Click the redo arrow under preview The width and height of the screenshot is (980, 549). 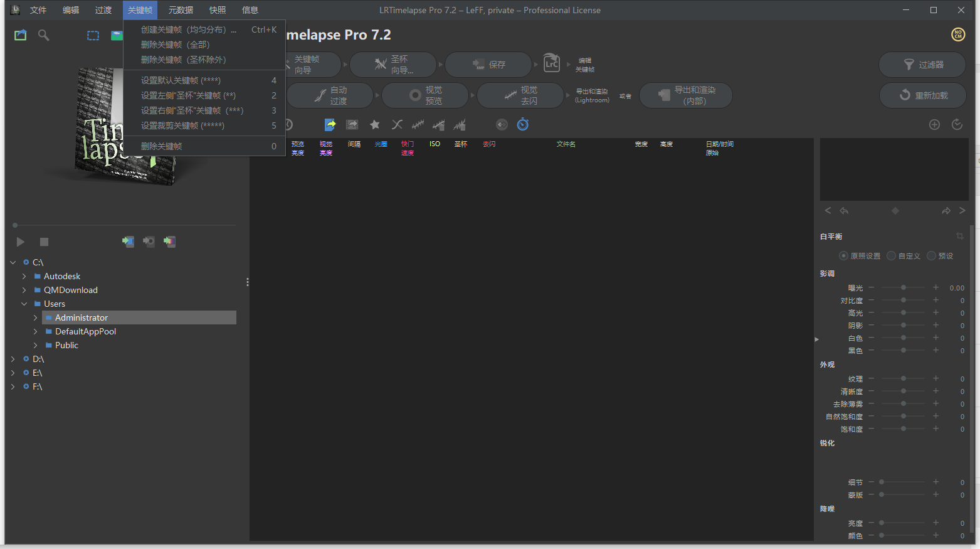pyautogui.click(x=946, y=211)
